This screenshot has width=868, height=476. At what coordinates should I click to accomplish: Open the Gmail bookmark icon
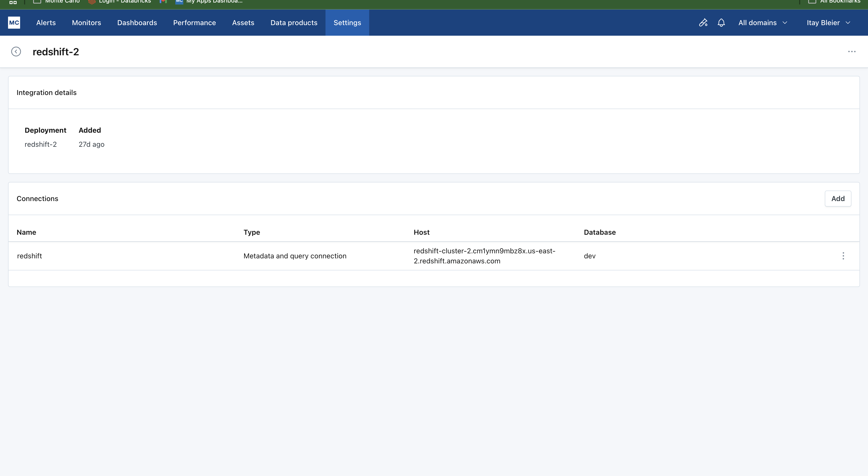pyautogui.click(x=163, y=2)
